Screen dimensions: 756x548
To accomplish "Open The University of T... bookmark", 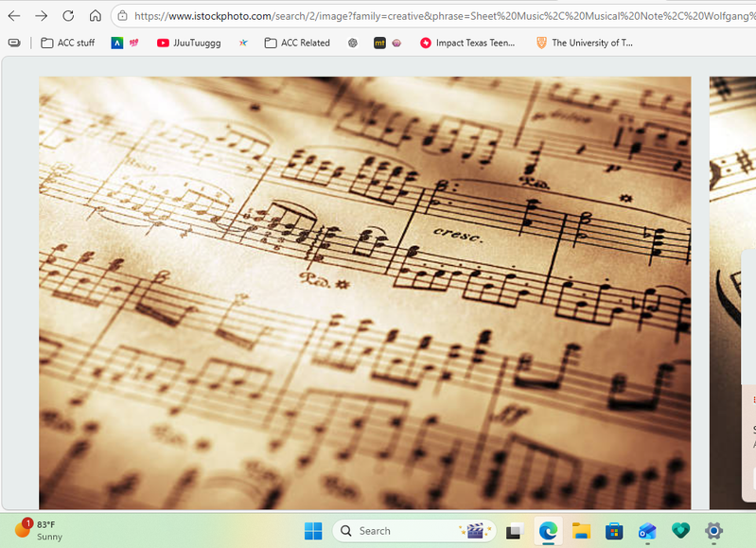I will tap(585, 43).
